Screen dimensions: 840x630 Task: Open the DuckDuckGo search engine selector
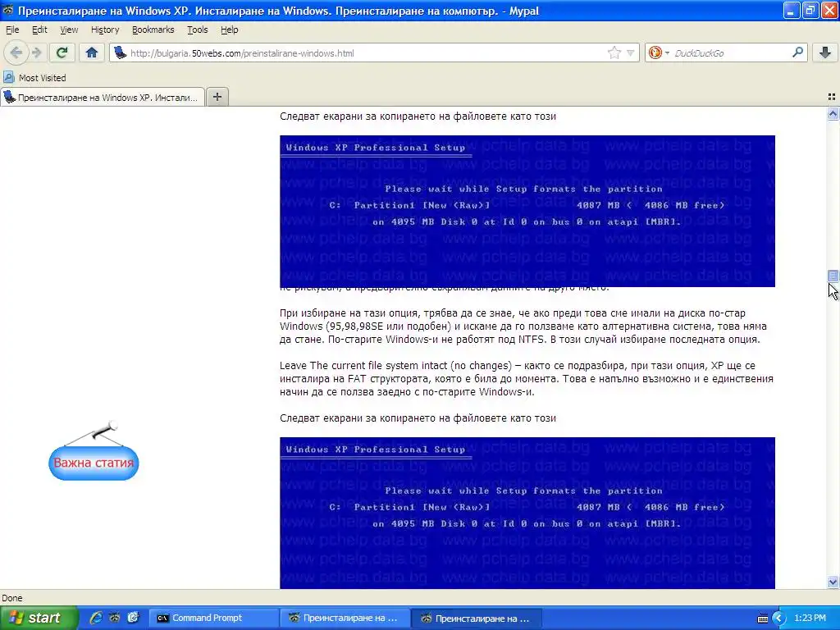pyautogui.click(x=659, y=52)
